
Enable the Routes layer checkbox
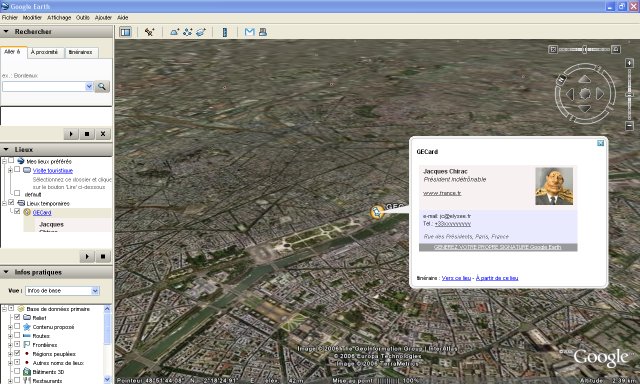coord(17,335)
